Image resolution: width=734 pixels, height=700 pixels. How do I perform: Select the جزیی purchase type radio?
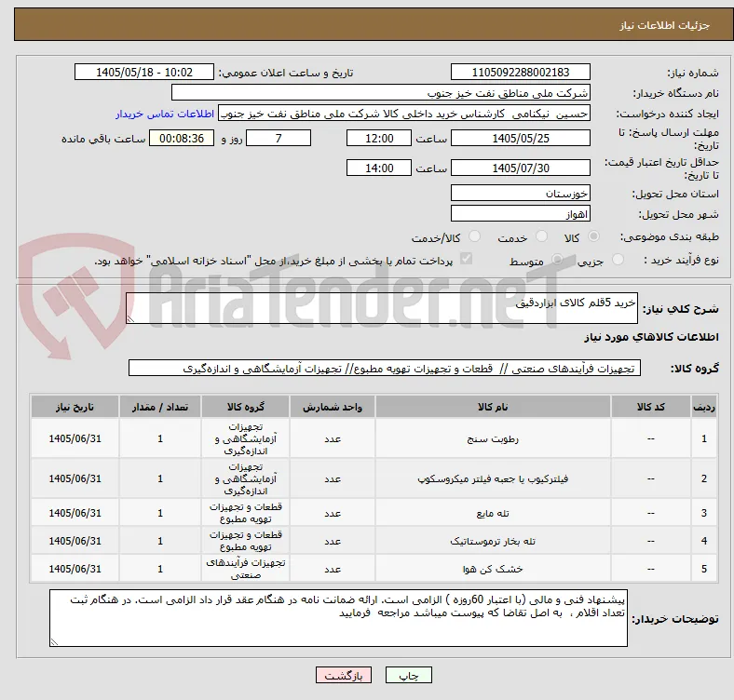click(x=618, y=259)
